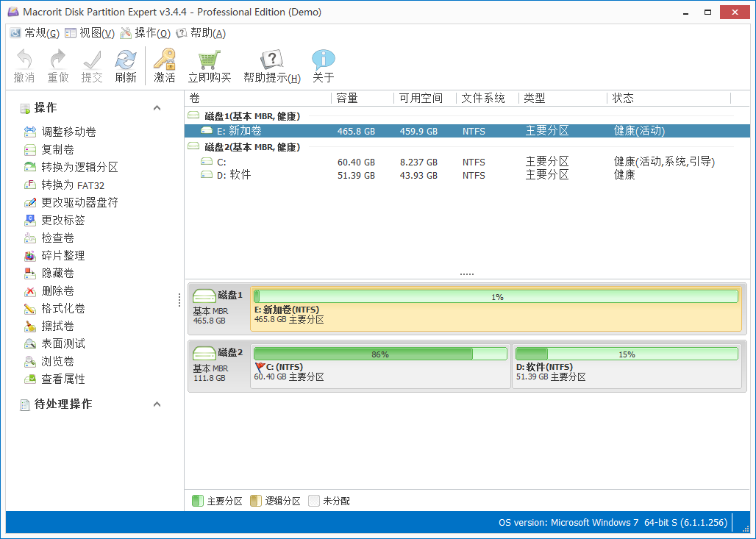Sort by the 卷 column header
This screenshot has width=756, height=539.
(x=258, y=99)
